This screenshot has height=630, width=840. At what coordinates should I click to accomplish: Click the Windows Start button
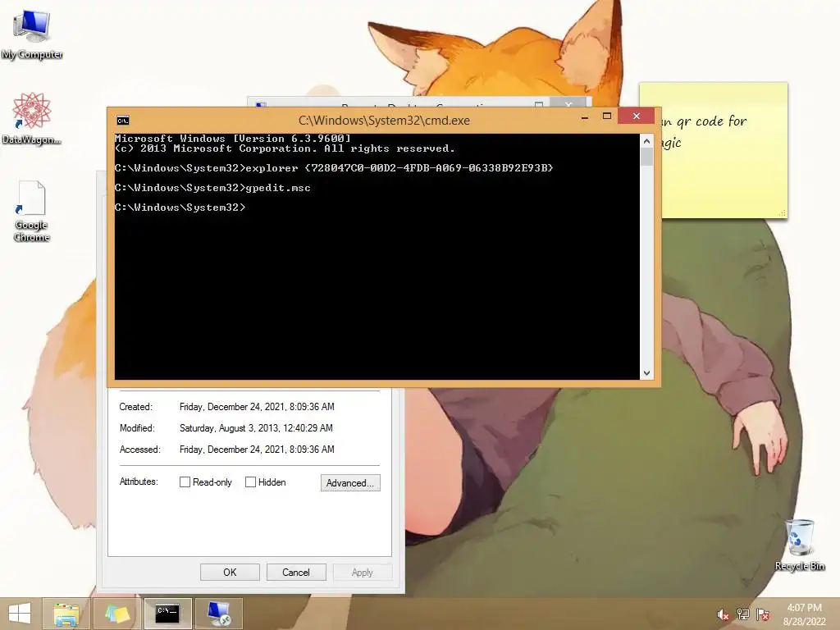tap(20, 614)
